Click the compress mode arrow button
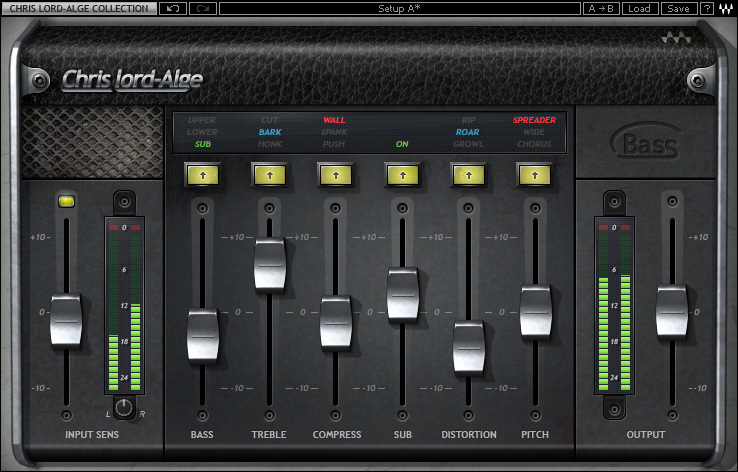Image resolution: width=738 pixels, height=472 pixels. (336, 176)
